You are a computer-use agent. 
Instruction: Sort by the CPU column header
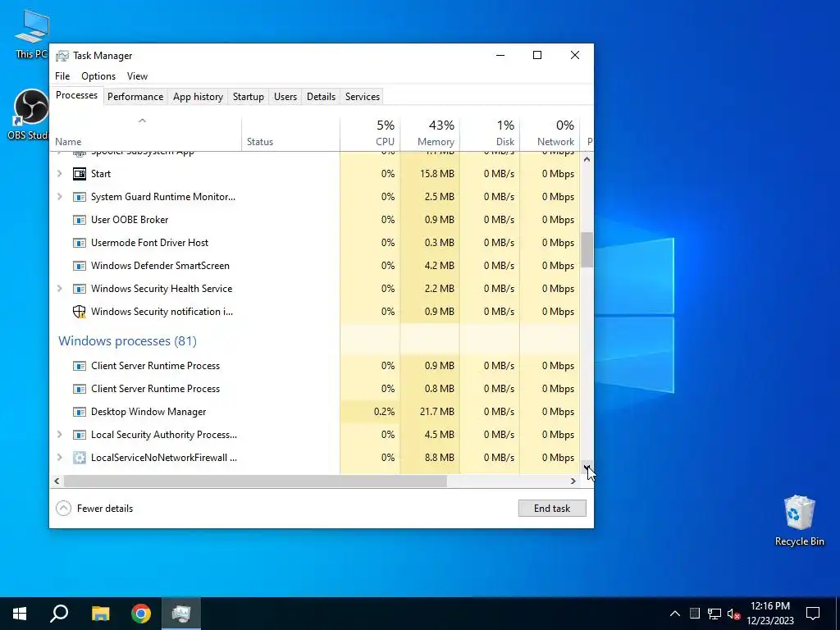point(370,134)
